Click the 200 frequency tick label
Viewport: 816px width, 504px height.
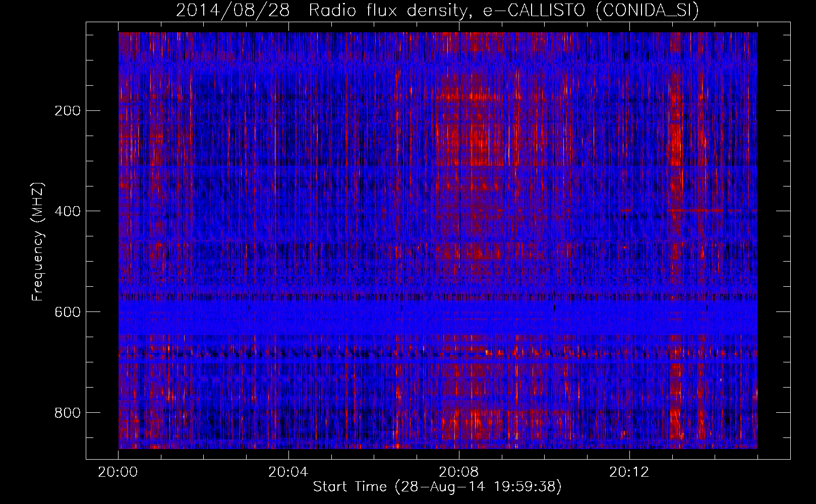(x=67, y=110)
